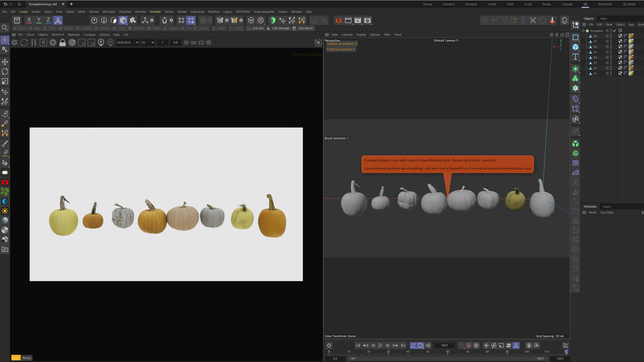Screen dimensions: 644x362
Task: Toggle the editor visibility dot for P8
Action: [x=611, y=36]
